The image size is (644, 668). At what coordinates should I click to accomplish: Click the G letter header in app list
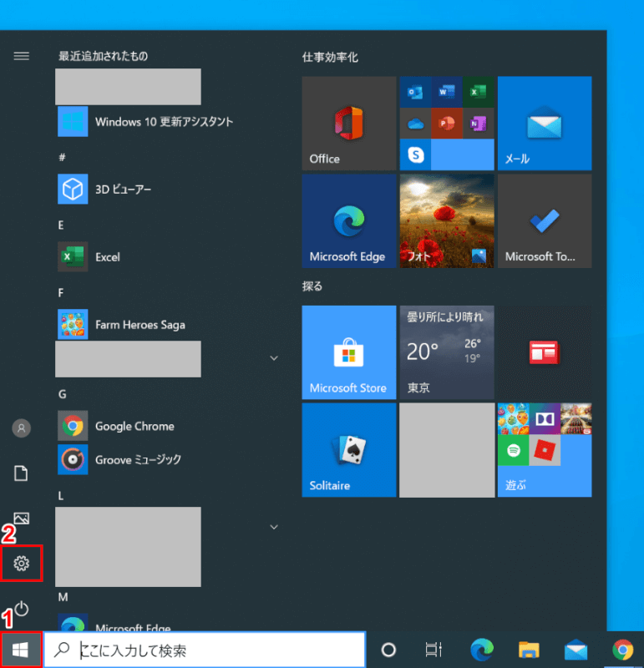click(62, 394)
